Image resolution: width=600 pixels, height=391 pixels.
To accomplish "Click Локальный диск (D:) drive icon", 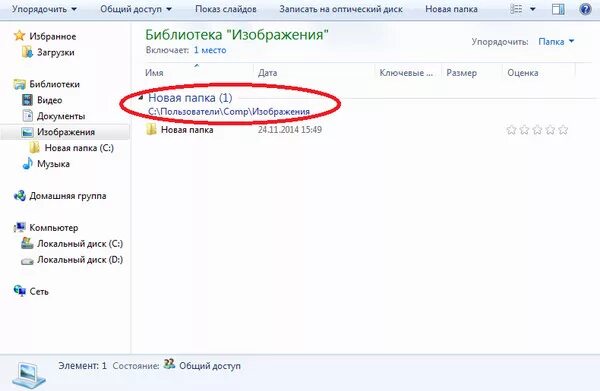I will 27,261.
